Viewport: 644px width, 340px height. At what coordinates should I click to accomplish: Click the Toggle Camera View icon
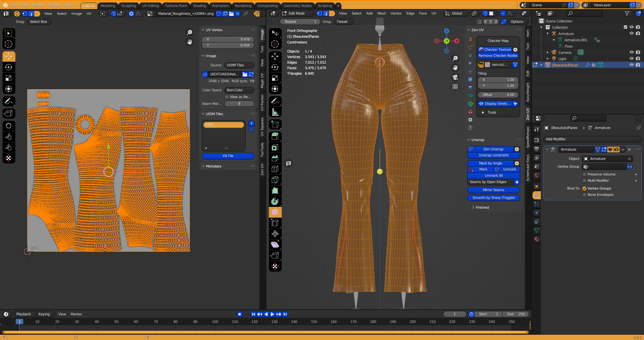point(455,77)
